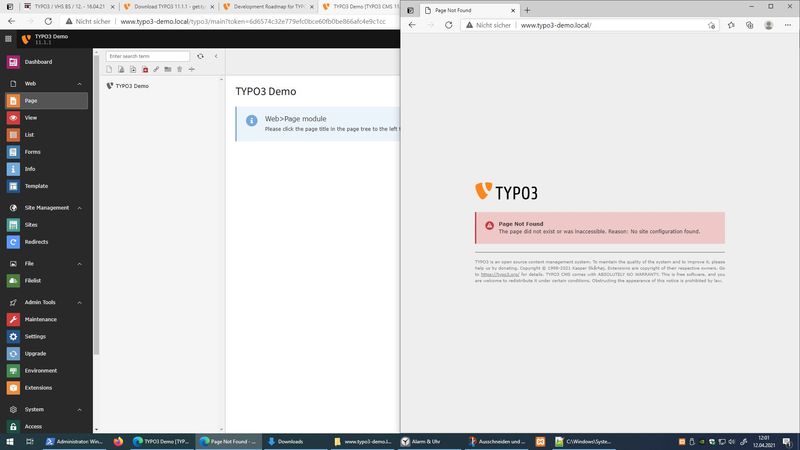Select the Page module icon

pos(13,101)
